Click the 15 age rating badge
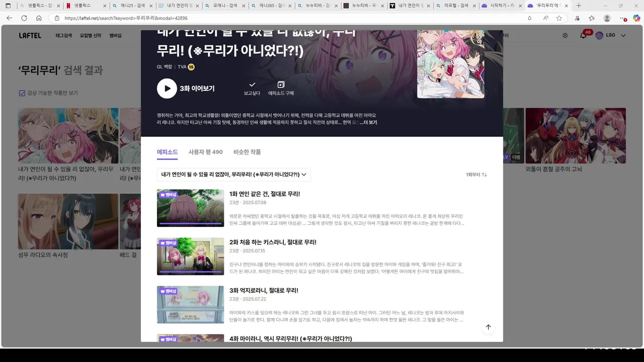This screenshot has height=362, width=644. point(191,67)
